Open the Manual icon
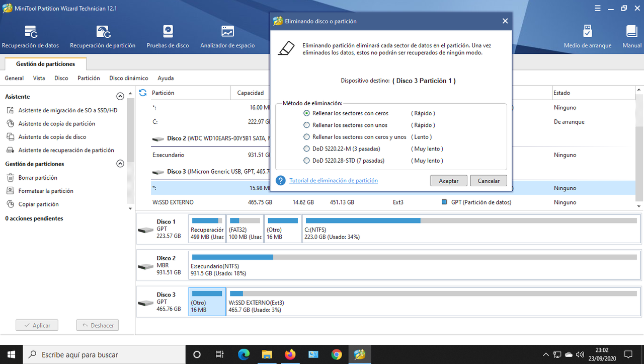Screen dimensions: 644x364 pos(632,36)
